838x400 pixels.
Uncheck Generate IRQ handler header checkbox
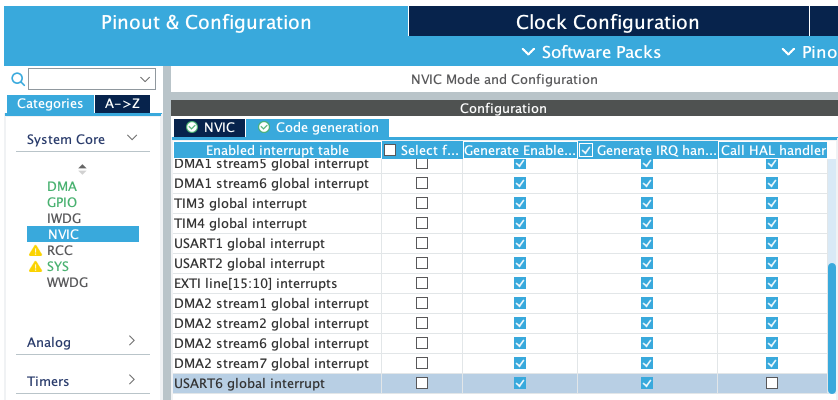pos(587,150)
